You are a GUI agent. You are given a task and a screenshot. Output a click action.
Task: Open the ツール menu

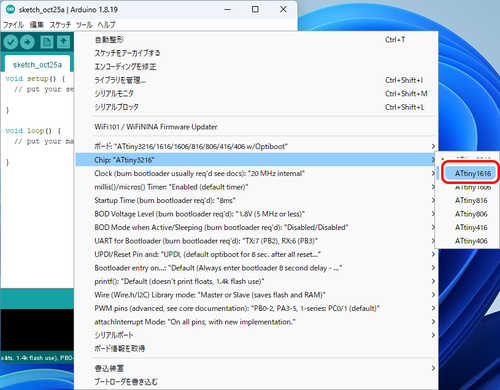pos(84,25)
